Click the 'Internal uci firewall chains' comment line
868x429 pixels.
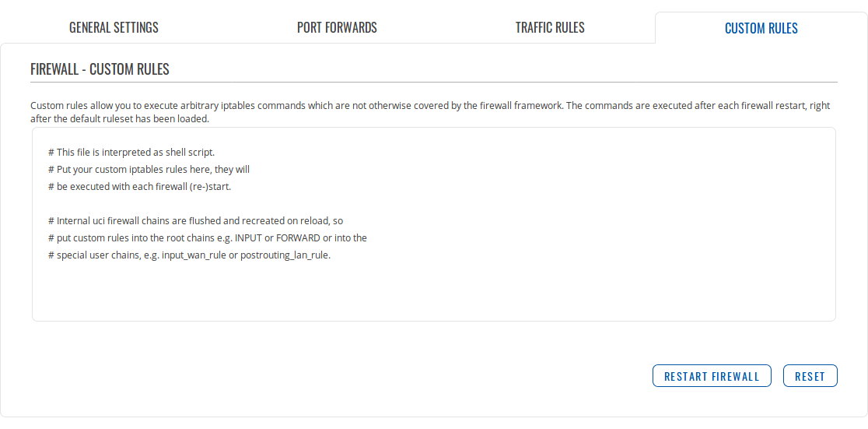194,220
